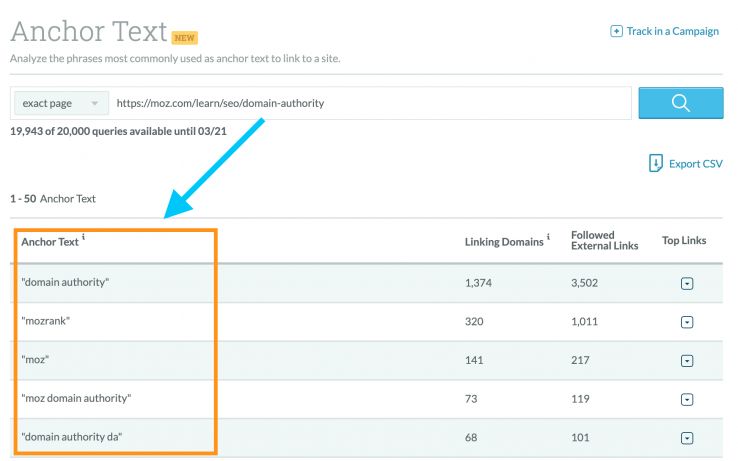Expand Top Links for "domain authority" row

click(687, 283)
